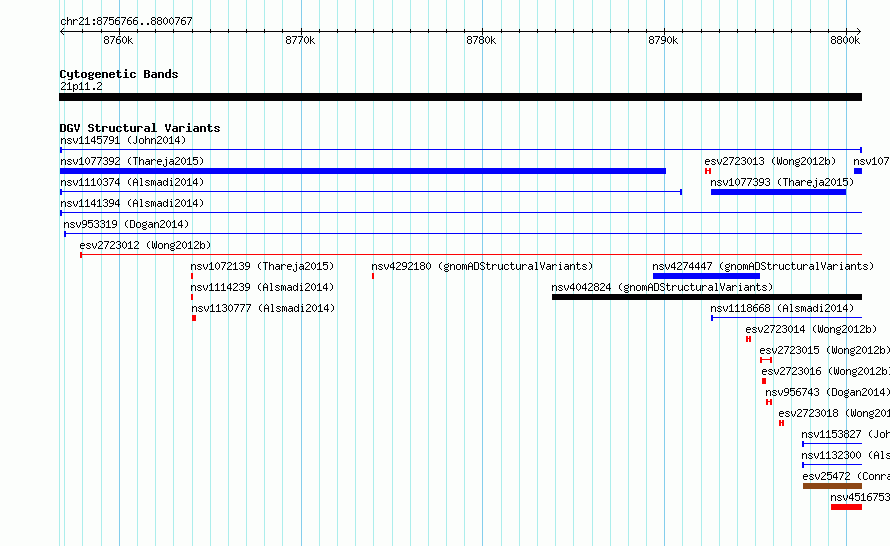Click esv2723014 (Wong2012b) label
The width and height of the screenshot is (890, 546).
(x=811, y=329)
